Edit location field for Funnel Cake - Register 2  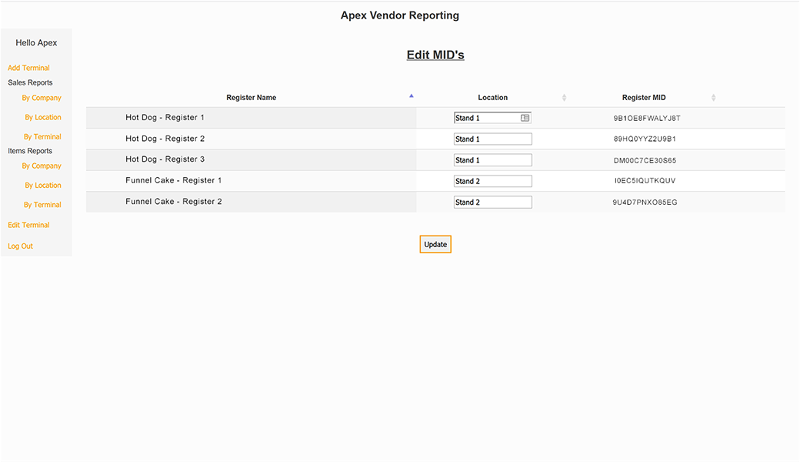pyautogui.click(x=493, y=202)
